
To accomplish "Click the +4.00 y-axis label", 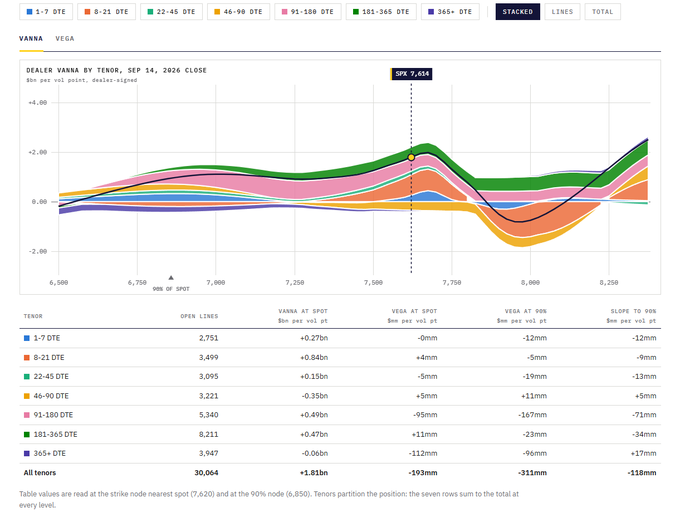I will click(x=37, y=103).
